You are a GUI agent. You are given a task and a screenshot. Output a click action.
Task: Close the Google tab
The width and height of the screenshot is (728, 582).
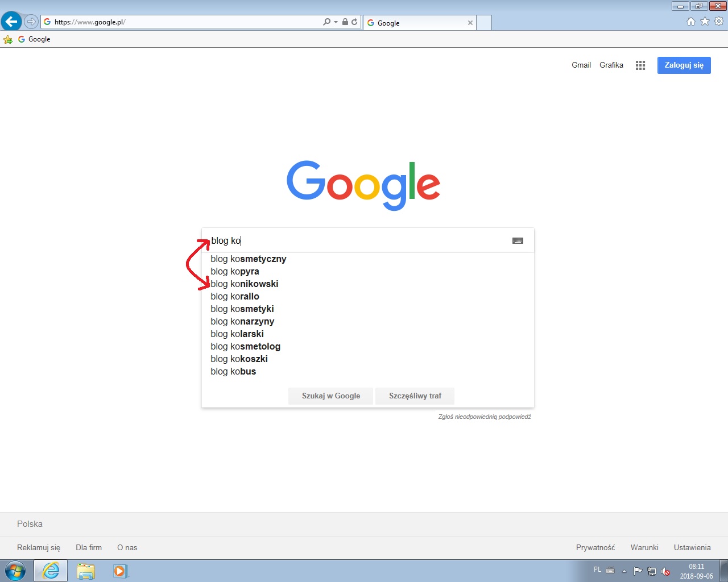pyautogui.click(x=470, y=23)
